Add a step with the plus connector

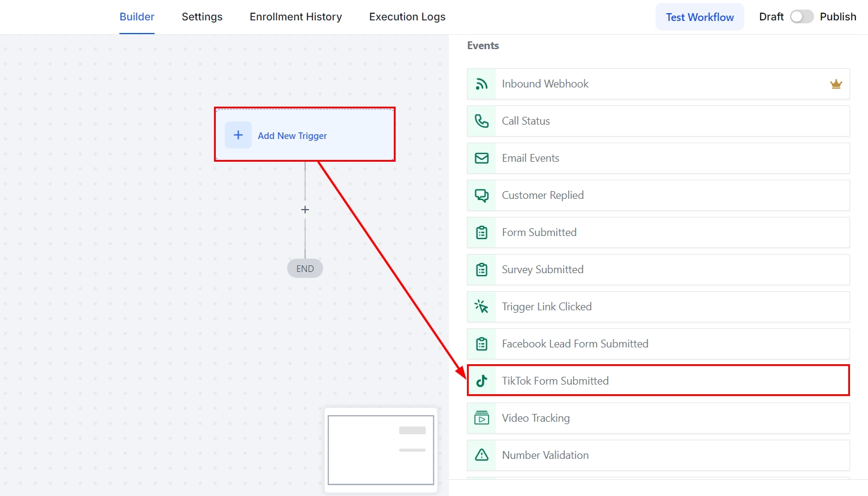click(x=305, y=210)
